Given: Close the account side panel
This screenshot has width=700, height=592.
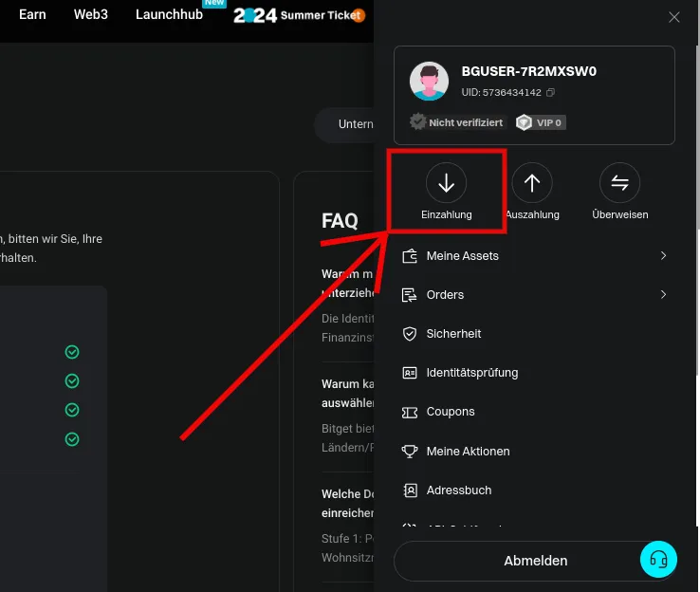Looking at the screenshot, I should point(674,17).
